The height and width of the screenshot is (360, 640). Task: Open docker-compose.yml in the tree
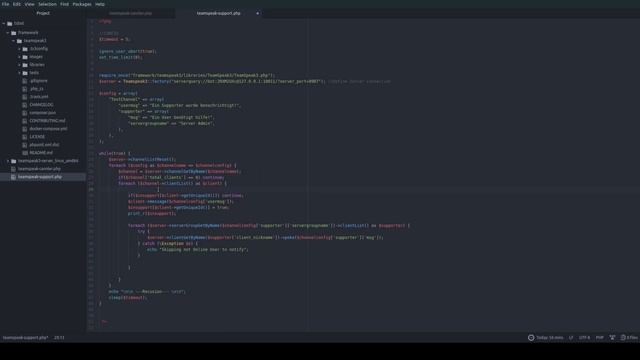48,129
